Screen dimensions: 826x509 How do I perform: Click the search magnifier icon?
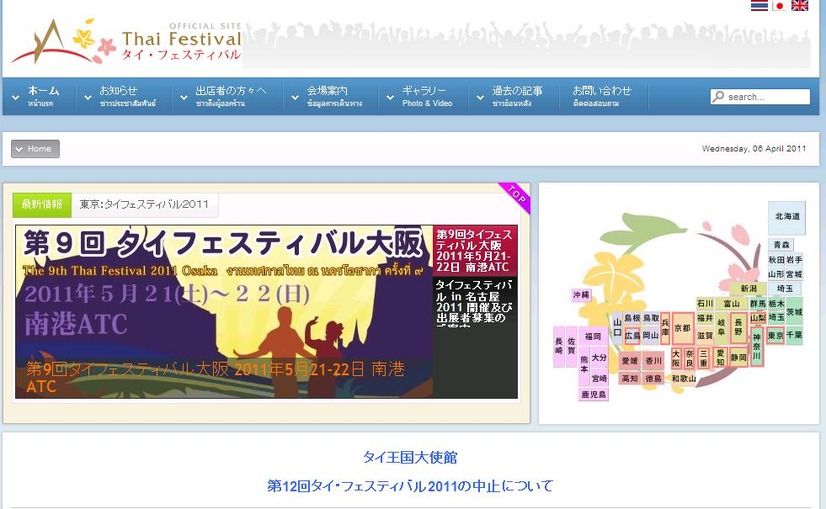click(718, 96)
